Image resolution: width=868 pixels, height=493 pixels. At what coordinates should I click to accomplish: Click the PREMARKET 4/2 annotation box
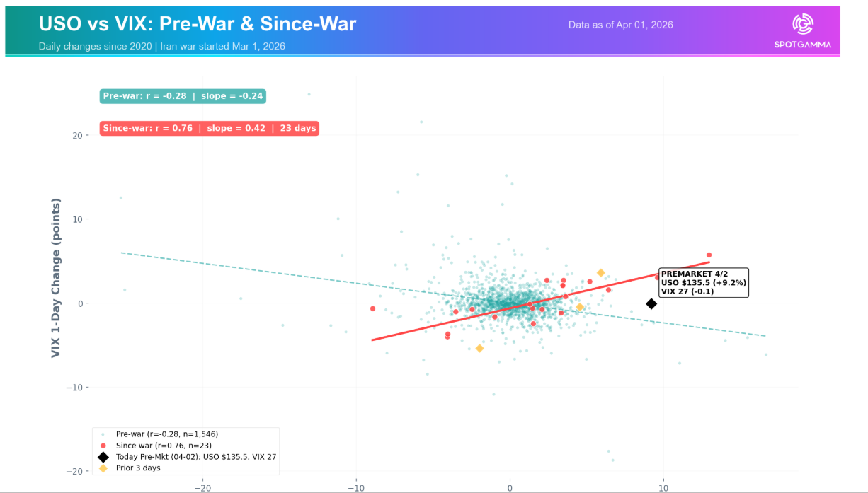click(702, 283)
